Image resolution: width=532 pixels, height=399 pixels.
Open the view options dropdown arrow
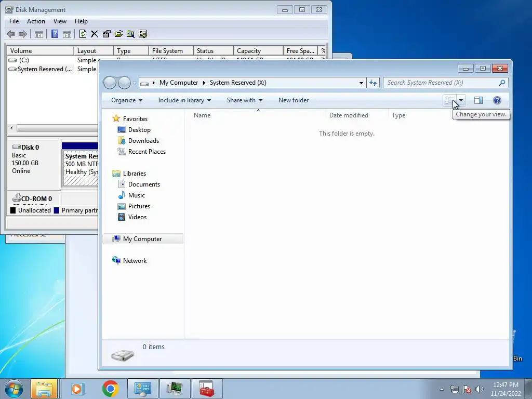coord(461,100)
